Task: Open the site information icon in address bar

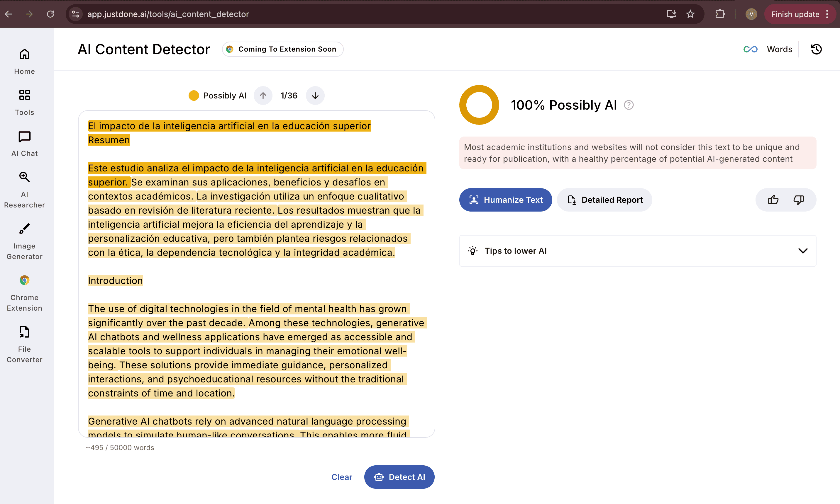Action: pos(75,14)
